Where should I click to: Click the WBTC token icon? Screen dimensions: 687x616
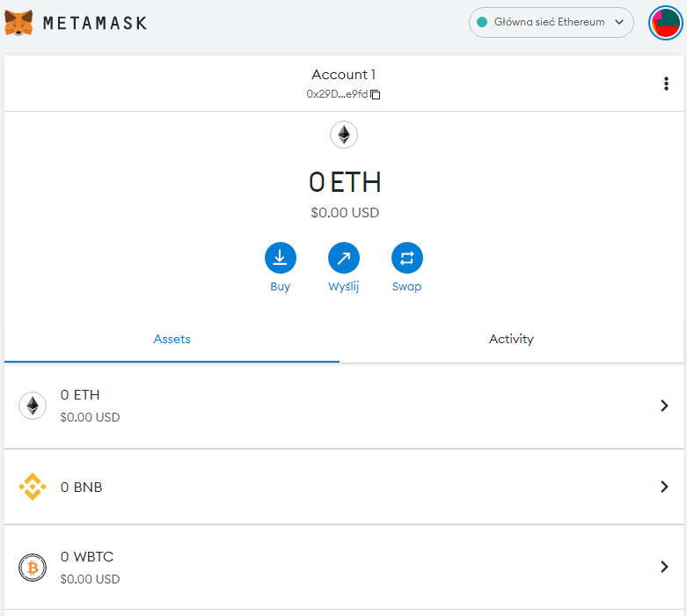33,568
